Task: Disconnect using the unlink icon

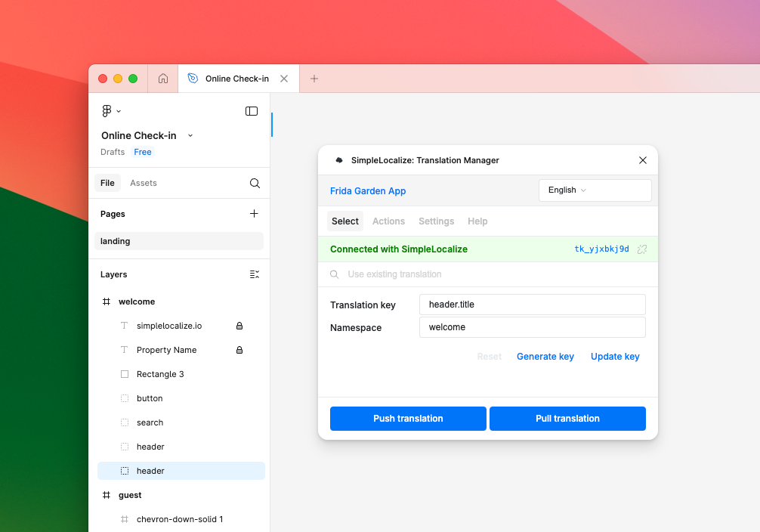Action: click(642, 249)
